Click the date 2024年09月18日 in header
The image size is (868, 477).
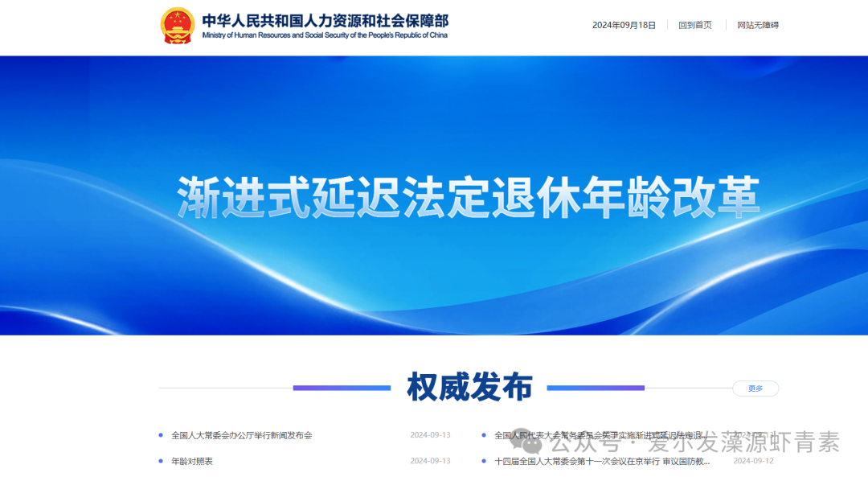point(623,25)
